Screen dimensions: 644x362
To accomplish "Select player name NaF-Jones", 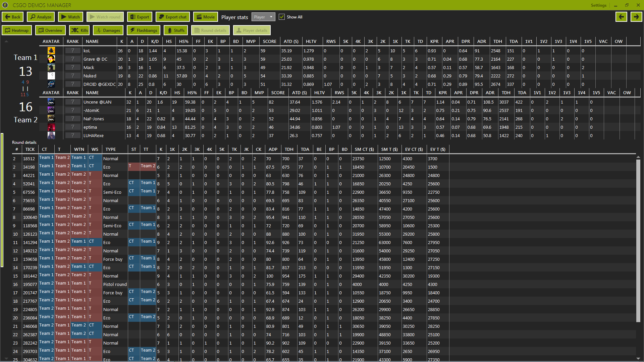I will (x=94, y=119).
